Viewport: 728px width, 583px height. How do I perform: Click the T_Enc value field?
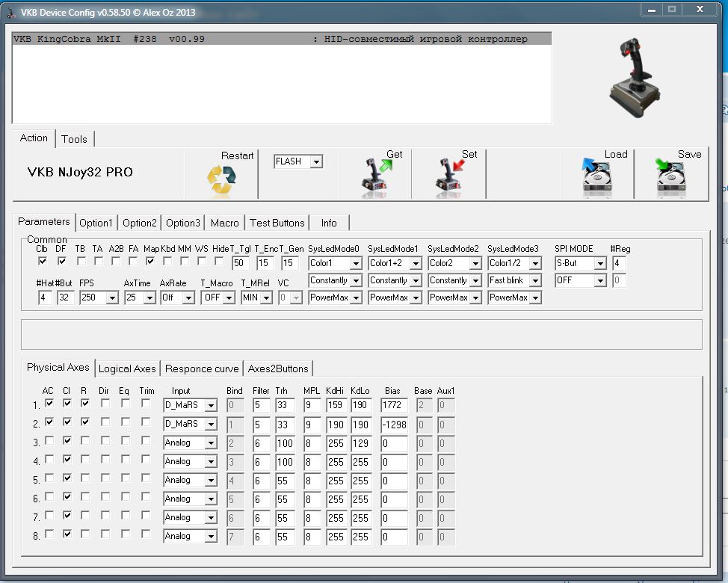[x=265, y=263]
